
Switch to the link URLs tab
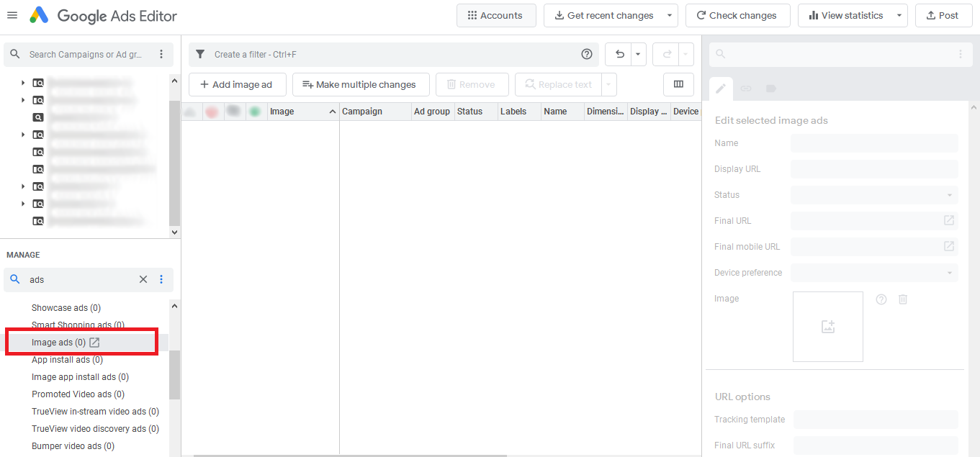click(746, 89)
